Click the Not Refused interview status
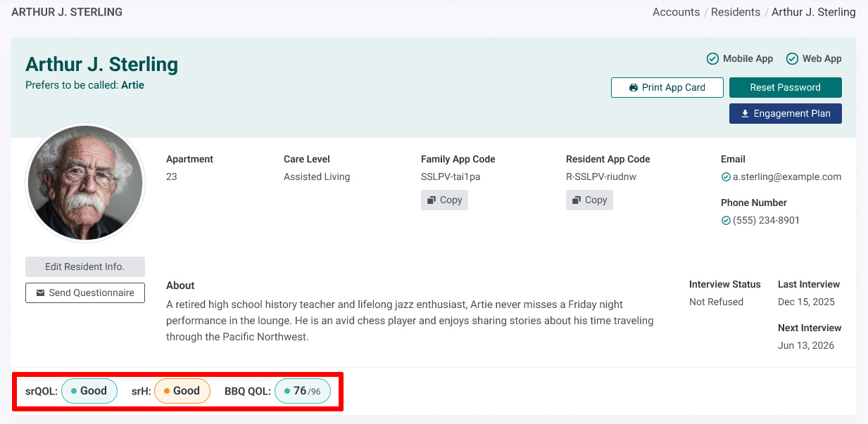This screenshot has height=424, width=868. [716, 302]
